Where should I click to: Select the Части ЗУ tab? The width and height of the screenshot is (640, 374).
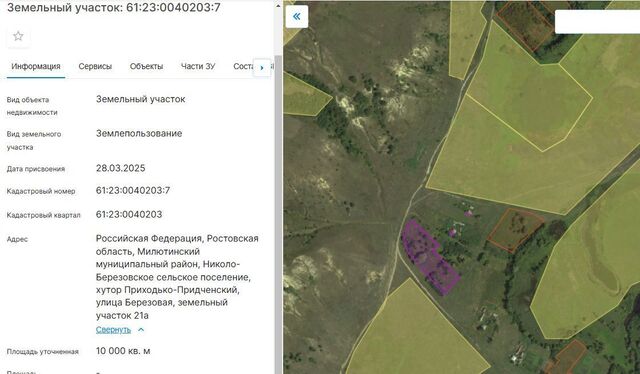tap(198, 66)
